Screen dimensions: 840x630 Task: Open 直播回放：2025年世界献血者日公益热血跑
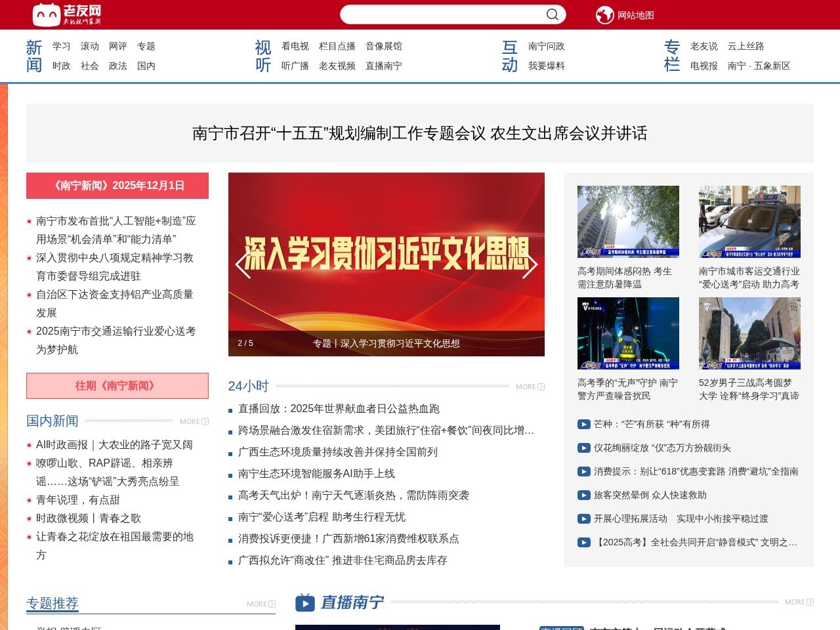(x=339, y=408)
